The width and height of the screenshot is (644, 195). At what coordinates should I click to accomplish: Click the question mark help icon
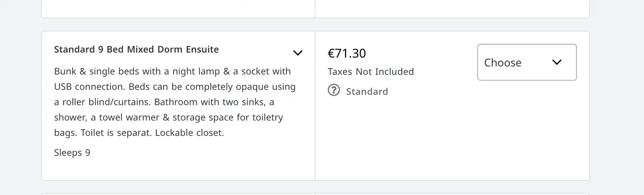click(334, 91)
